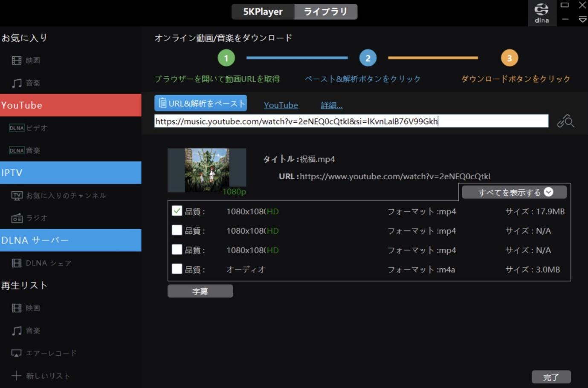Click the 1080p label on thumbnail

tap(234, 192)
